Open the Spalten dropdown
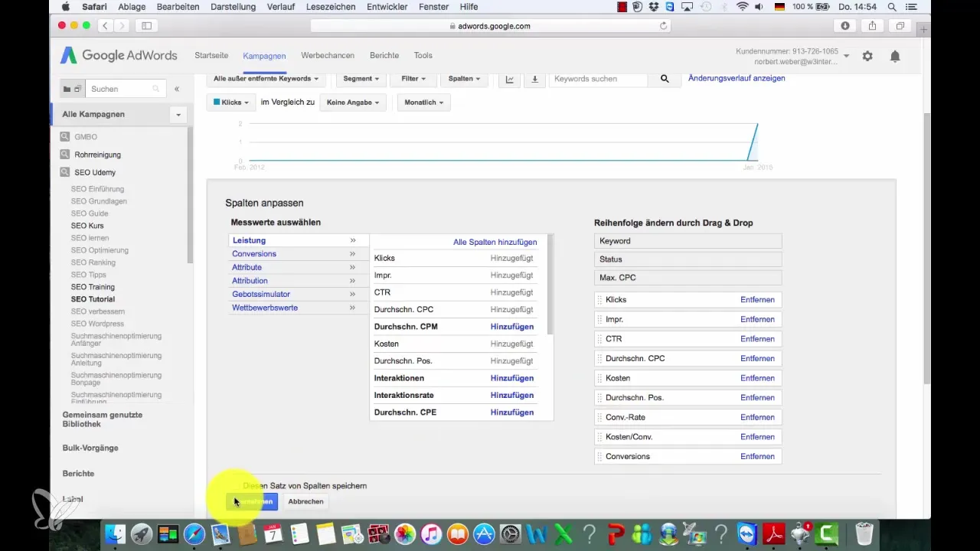 click(x=464, y=79)
